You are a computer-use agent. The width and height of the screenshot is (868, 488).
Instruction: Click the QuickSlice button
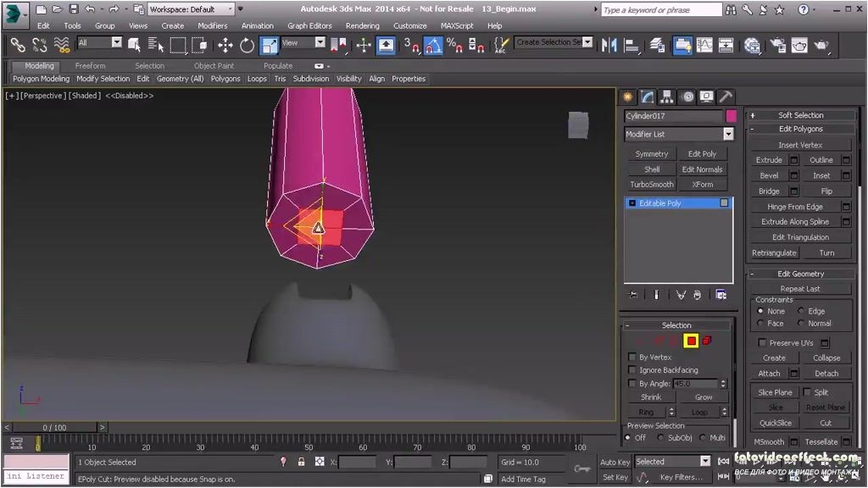coord(775,423)
